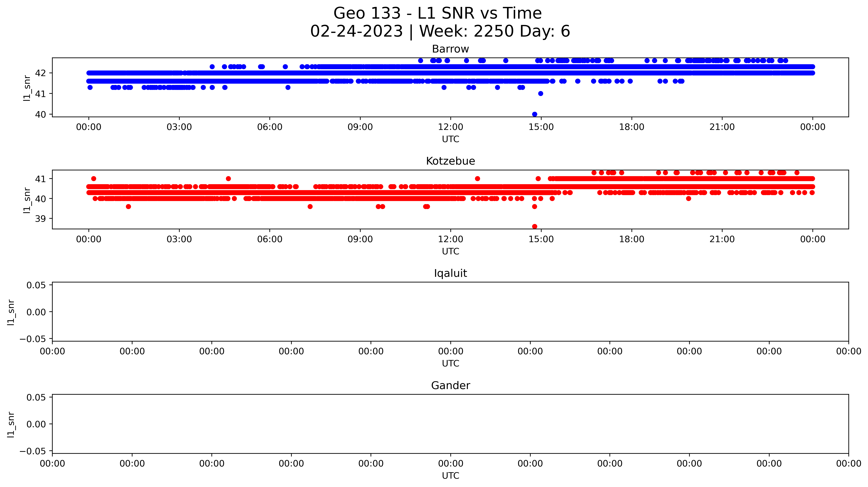This screenshot has height=487, width=868.
Task: Click the "15:00" tick label in Kotzebue plot
Action: pos(541,240)
